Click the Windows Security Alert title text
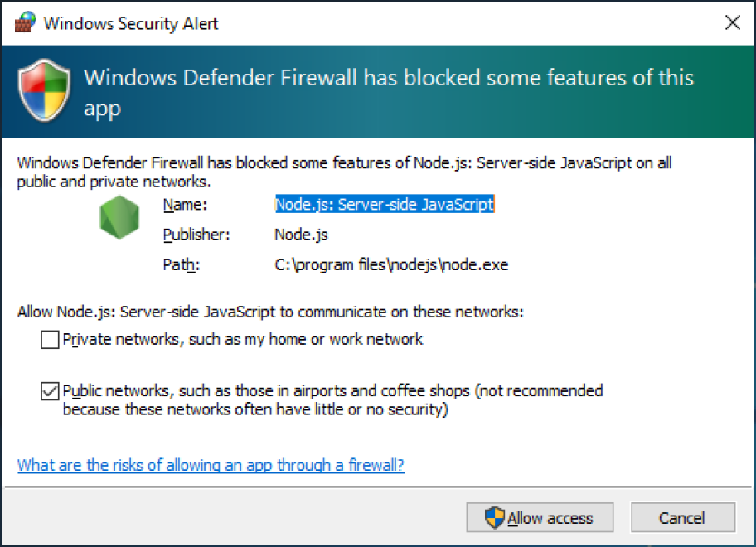Image resolution: width=756 pixels, height=547 pixels. click(x=131, y=23)
